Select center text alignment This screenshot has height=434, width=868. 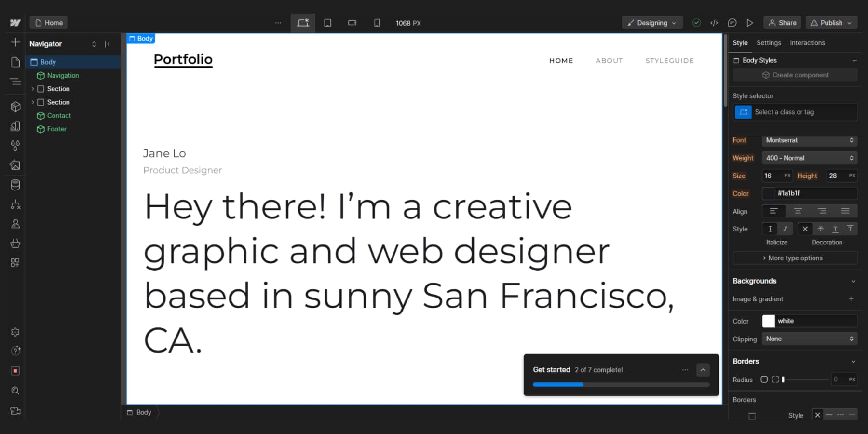[x=798, y=211]
